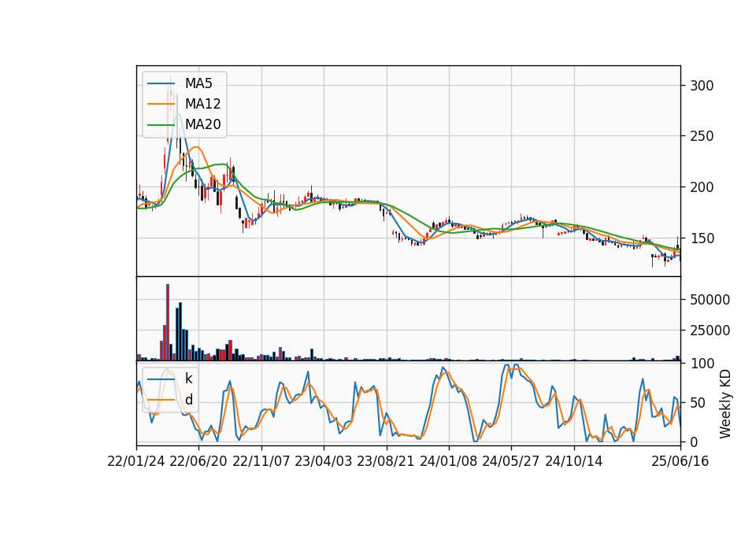The image size is (756, 543).
Task: Click the MA20 legend label
Action: coord(202,124)
